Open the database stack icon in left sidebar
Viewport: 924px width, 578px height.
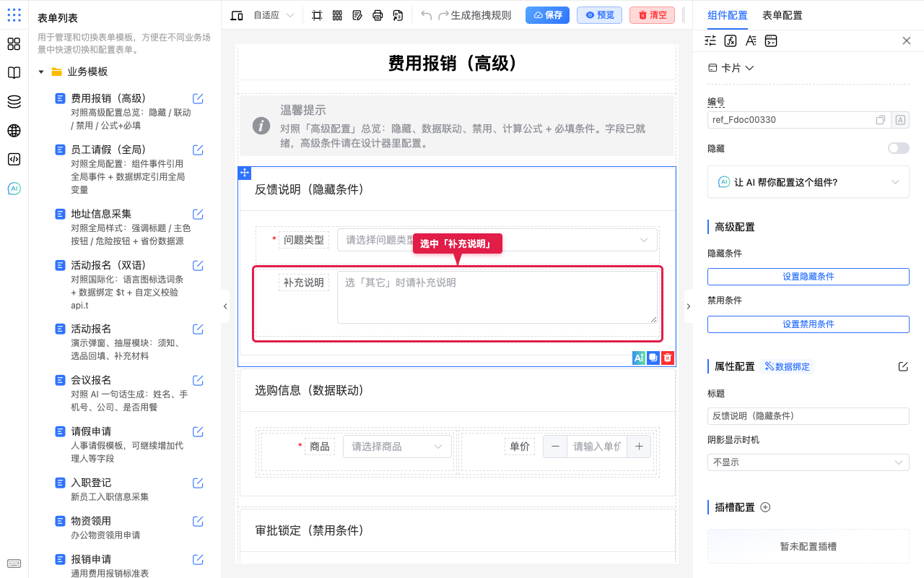[x=14, y=102]
